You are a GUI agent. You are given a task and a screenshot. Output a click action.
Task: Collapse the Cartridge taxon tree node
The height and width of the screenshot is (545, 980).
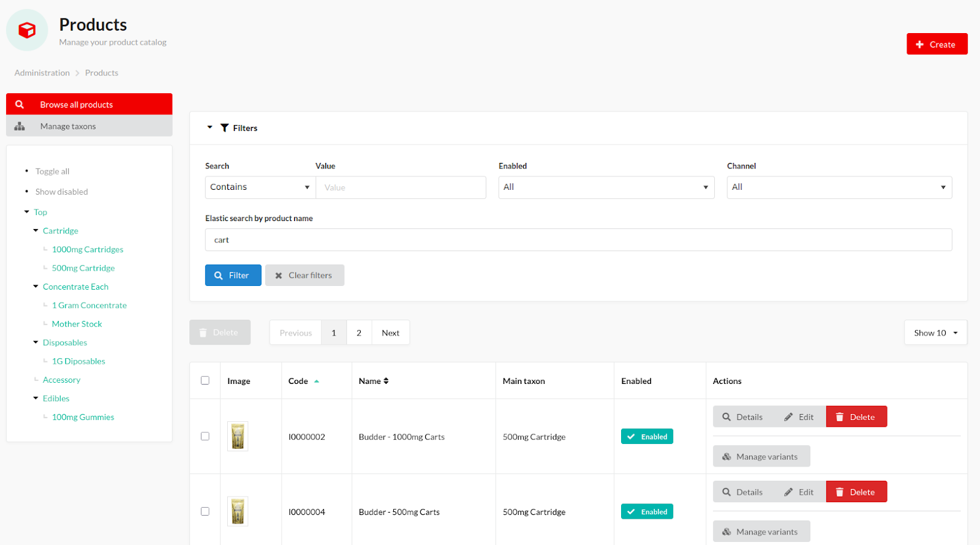(x=36, y=231)
